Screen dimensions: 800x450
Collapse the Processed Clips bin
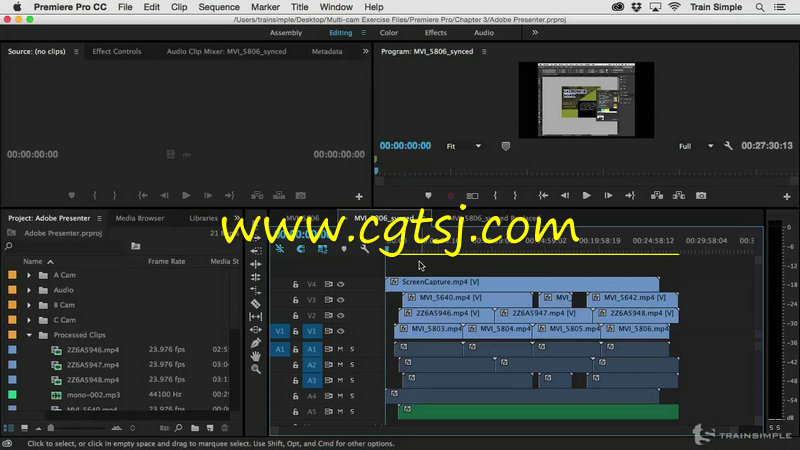click(x=29, y=335)
